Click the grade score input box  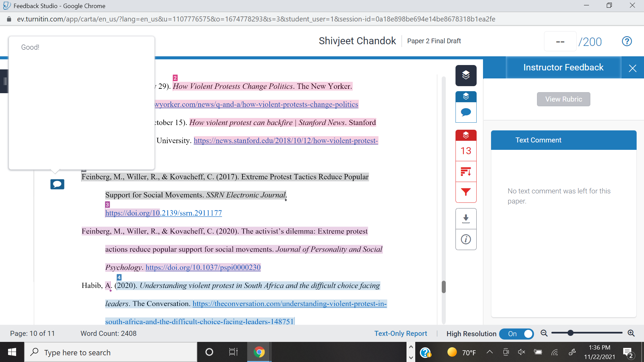point(560,42)
